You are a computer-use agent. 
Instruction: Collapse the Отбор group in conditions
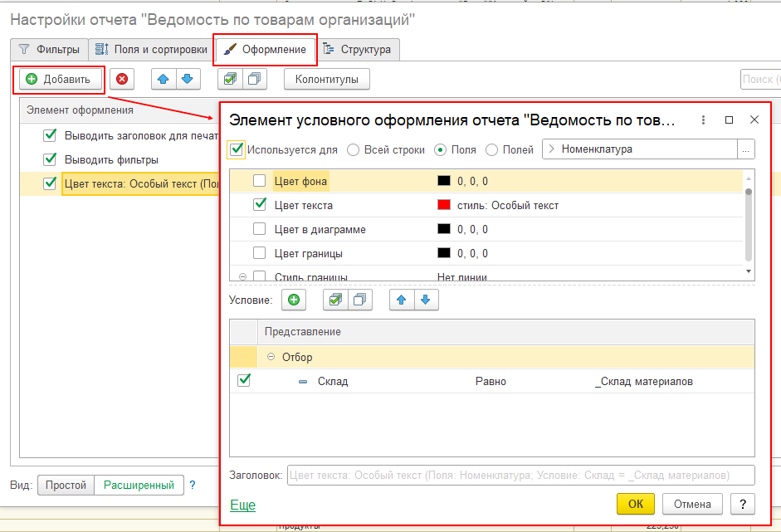point(271,357)
